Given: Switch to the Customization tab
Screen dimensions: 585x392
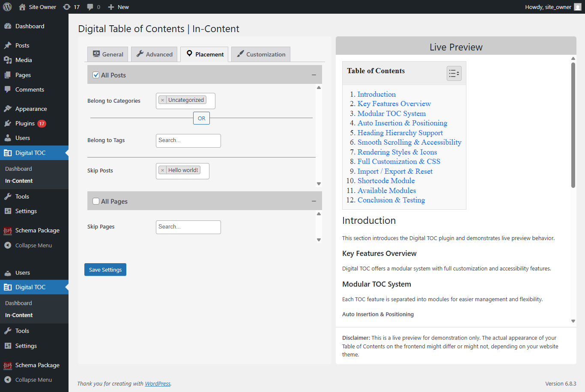Looking at the screenshot, I should (x=261, y=54).
